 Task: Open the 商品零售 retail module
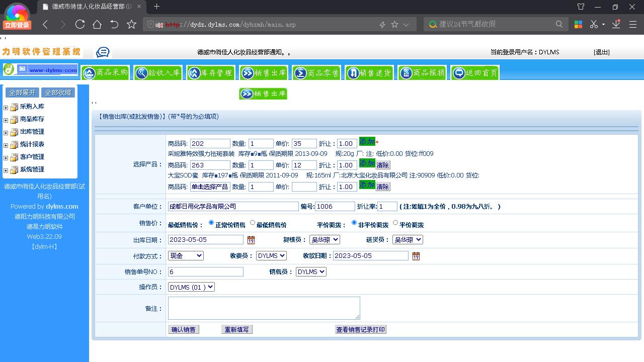point(316,72)
